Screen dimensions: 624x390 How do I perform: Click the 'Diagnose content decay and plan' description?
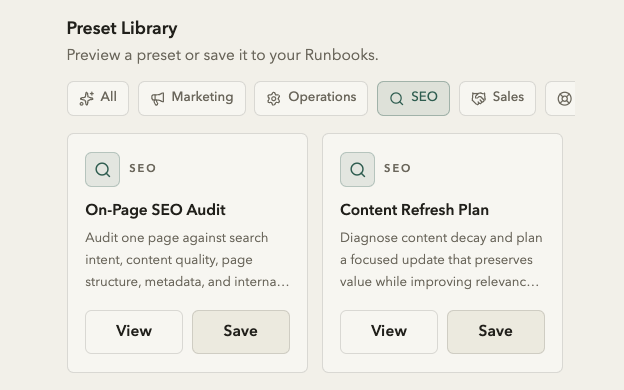(x=441, y=259)
